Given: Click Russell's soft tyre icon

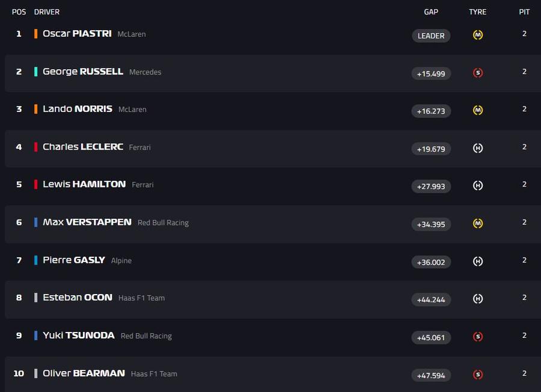Looking at the screenshot, I should click(477, 73).
